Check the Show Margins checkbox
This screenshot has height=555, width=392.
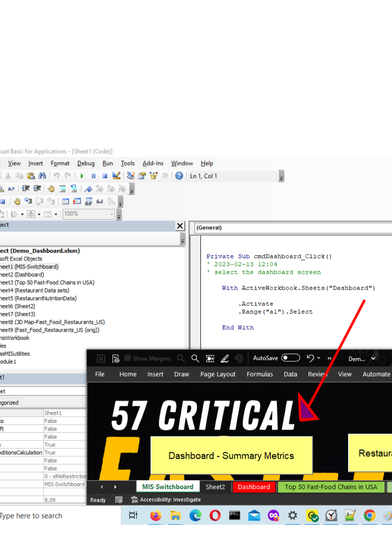[x=128, y=358]
